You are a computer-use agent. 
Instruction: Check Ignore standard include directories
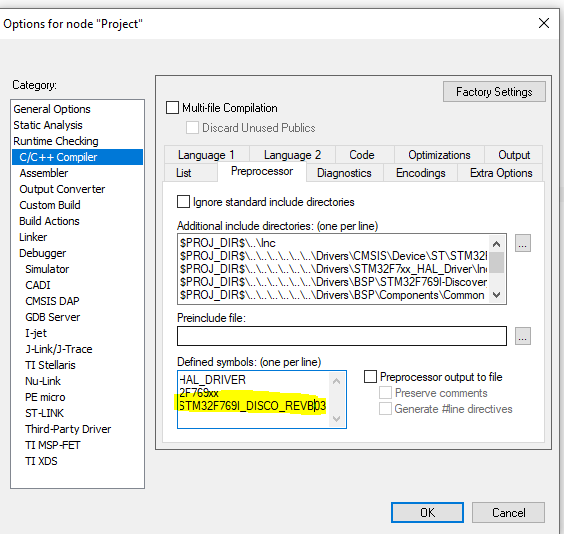[183, 202]
